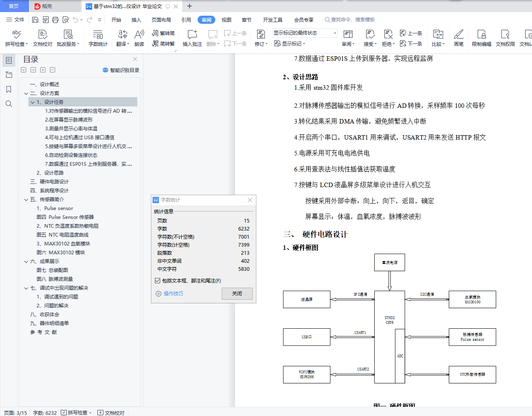This screenshot has width=532, height=416.
Task: Switch to the 页面布局 ribbon tab
Action: pyautogui.click(x=161, y=20)
